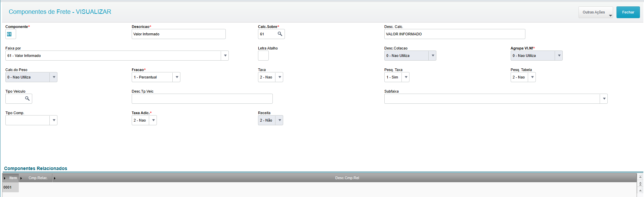The image size is (644, 197).
Task: Open the Taxa dropdown
Action: pos(280,77)
